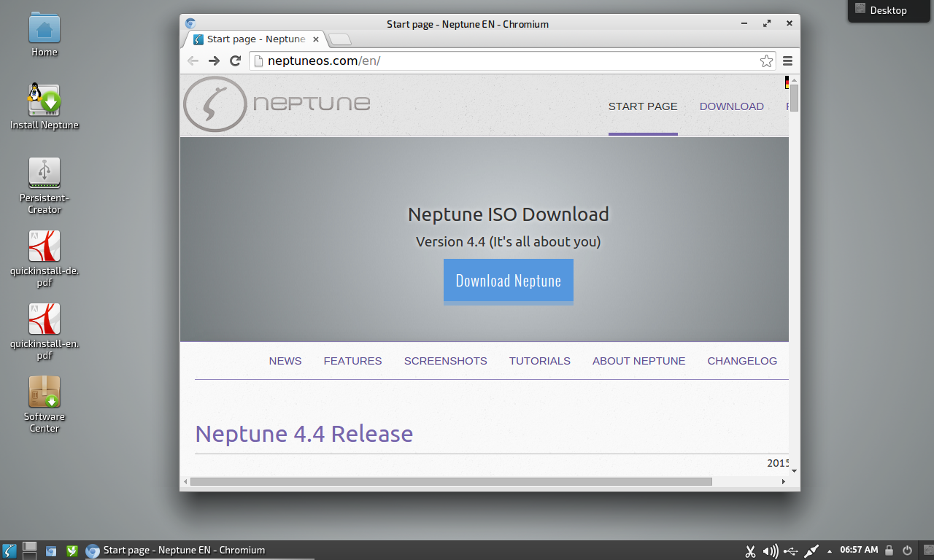934x560 pixels.
Task: Click the Neptune 4.4 Release heading
Action: click(x=304, y=434)
